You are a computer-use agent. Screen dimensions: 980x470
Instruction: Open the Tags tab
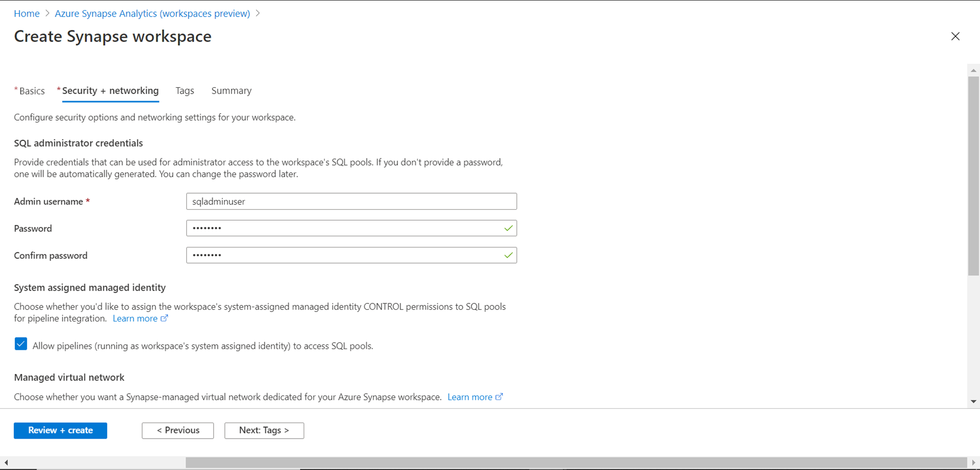185,91
